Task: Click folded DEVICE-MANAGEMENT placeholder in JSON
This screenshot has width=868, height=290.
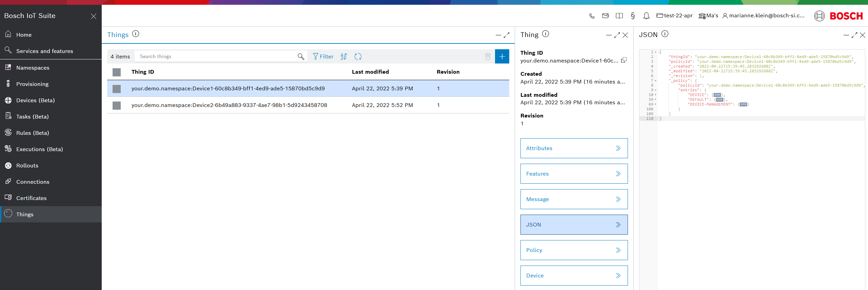Action: (743, 105)
